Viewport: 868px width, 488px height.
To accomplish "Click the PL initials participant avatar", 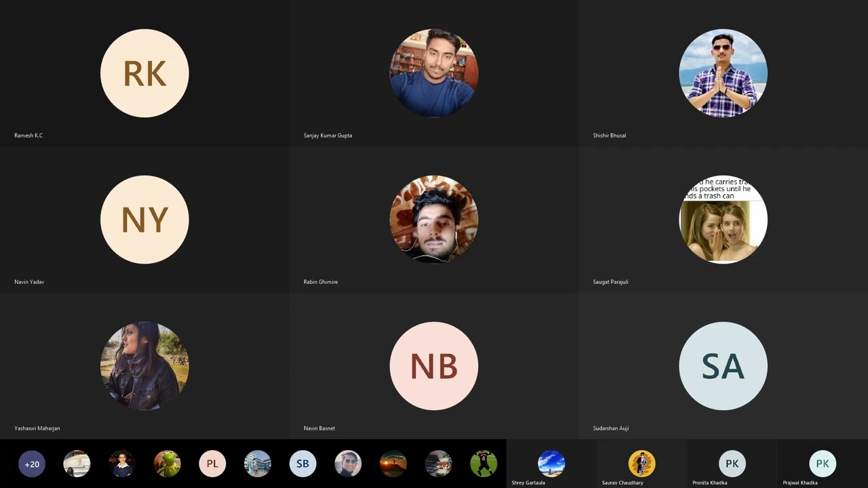I will [212, 464].
